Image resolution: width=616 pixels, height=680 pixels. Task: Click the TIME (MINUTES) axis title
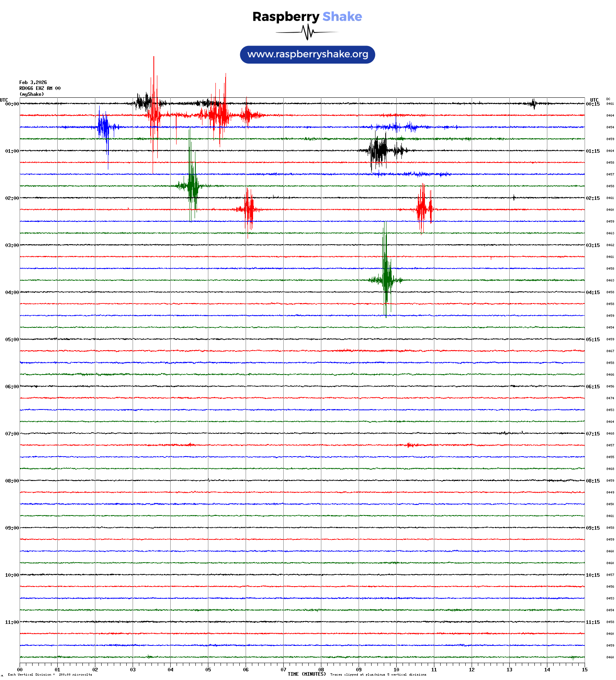[x=306, y=674]
